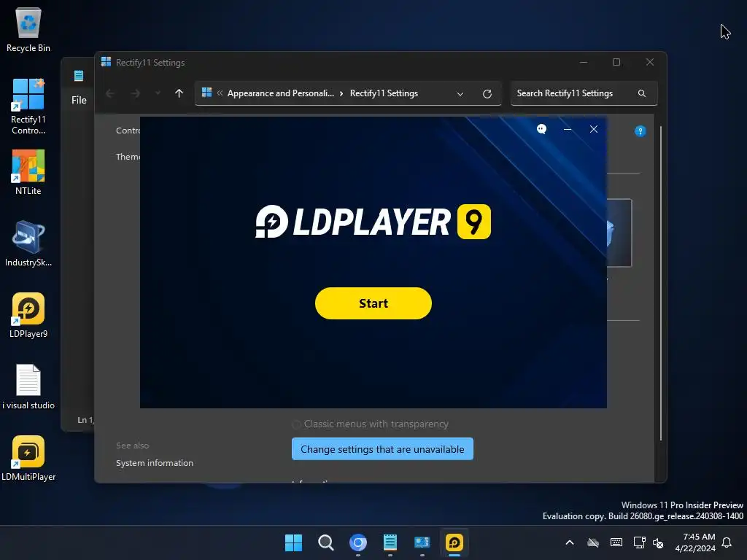Open Recycle Bin desktop icon
Viewport: 747px width, 560px height.
pyautogui.click(x=28, y=29)
